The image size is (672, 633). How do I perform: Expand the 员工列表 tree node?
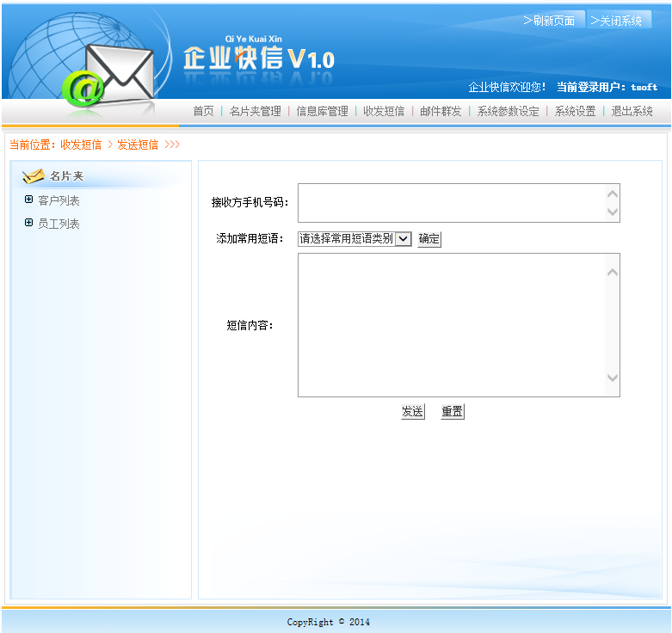[28, 223]
